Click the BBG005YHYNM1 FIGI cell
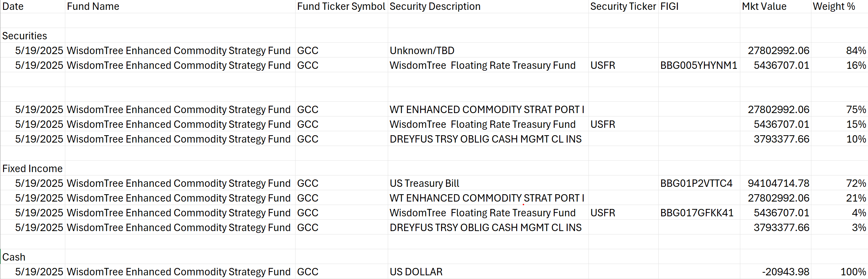 [699, 65]
